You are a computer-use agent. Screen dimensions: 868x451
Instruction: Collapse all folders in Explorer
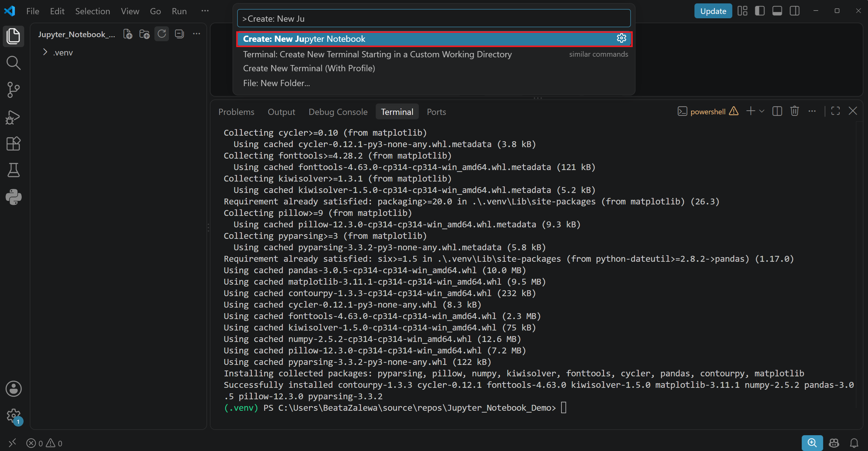tap(179, 34)
